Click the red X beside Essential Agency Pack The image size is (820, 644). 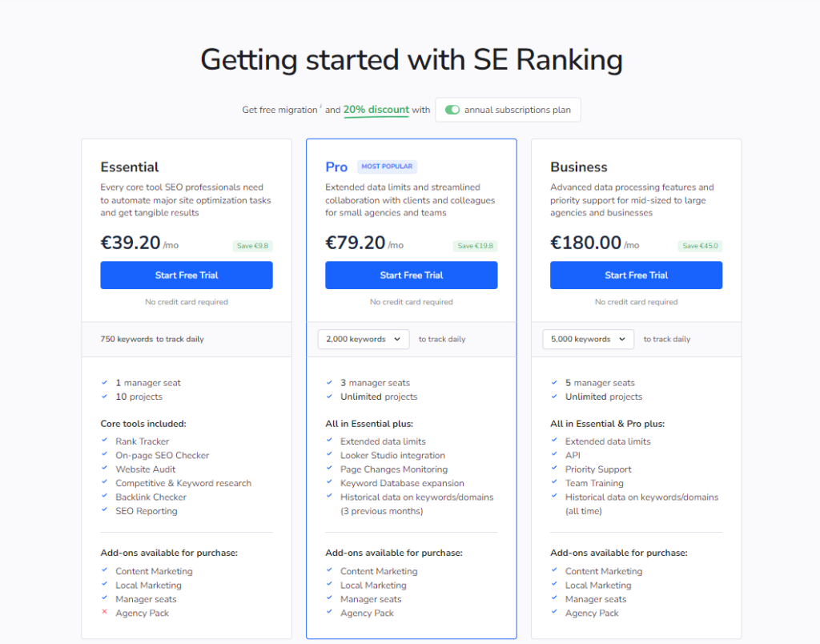[105, 613]
